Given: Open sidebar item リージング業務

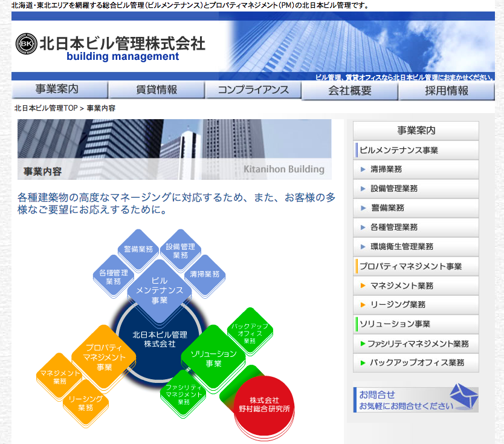Looking at the screenshot, I should (416, 304).
